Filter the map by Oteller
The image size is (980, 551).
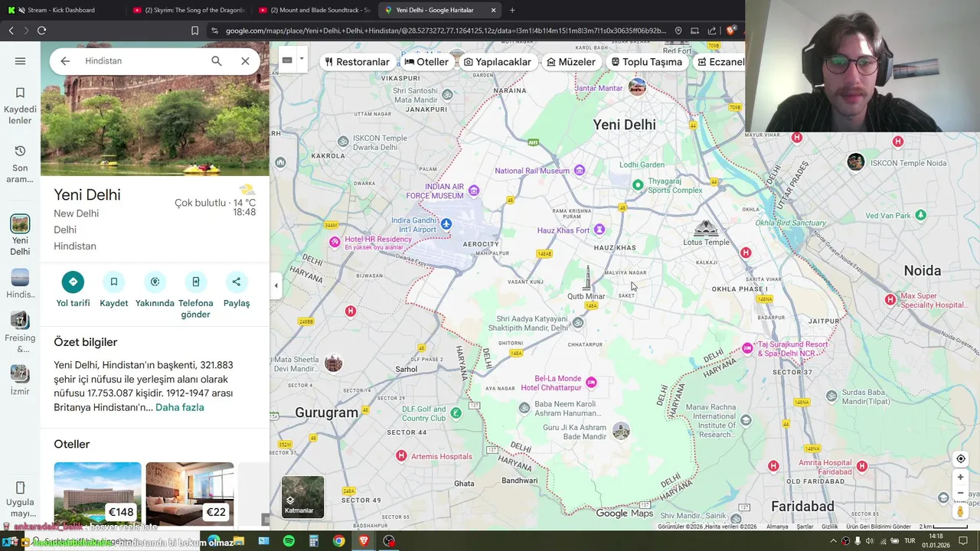(426, 62)
